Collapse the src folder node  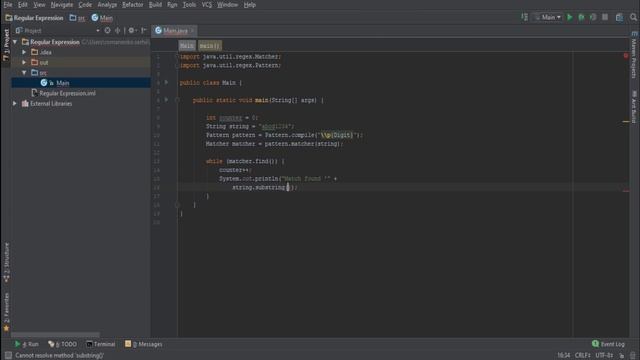coord(24,73)
